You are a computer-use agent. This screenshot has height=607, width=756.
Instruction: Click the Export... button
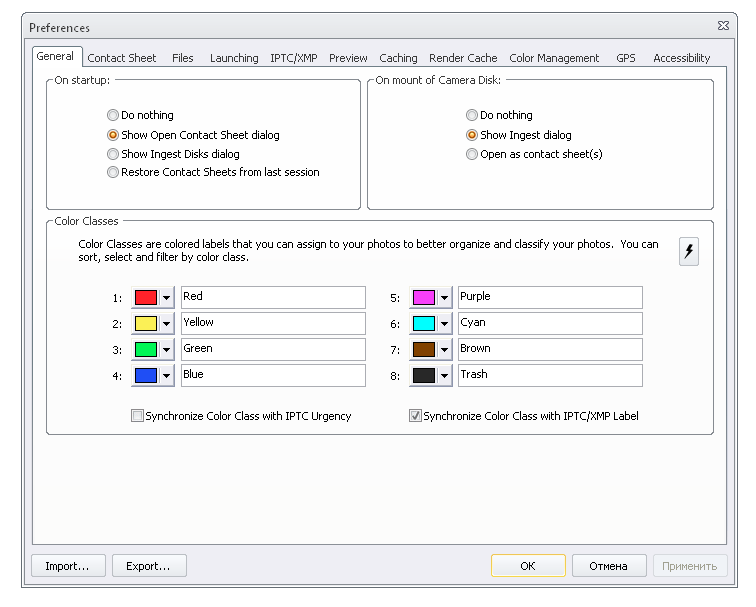(148, 566)
